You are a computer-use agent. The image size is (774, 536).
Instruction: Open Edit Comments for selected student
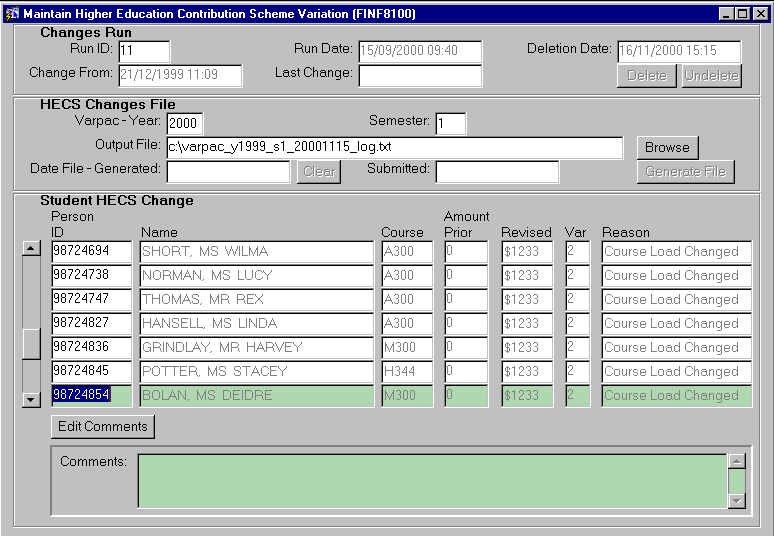[103, 427]
